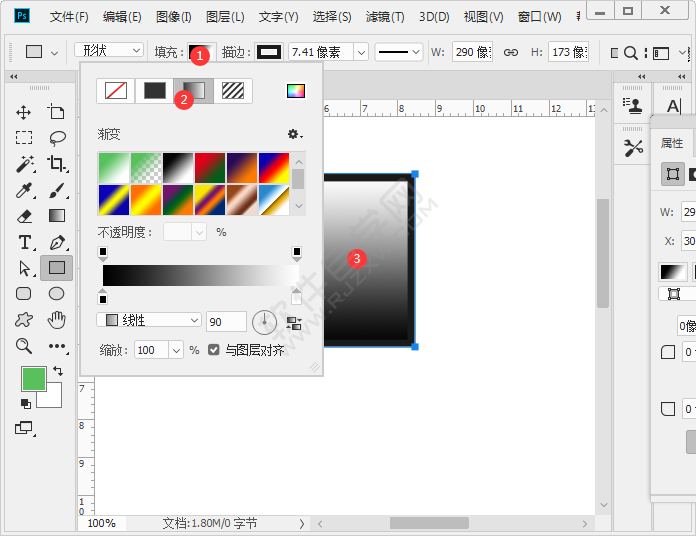Image resolution: width=696 pixels, height=536 pixels.
Task: Select the Brush tool
Action: [57, 190]
